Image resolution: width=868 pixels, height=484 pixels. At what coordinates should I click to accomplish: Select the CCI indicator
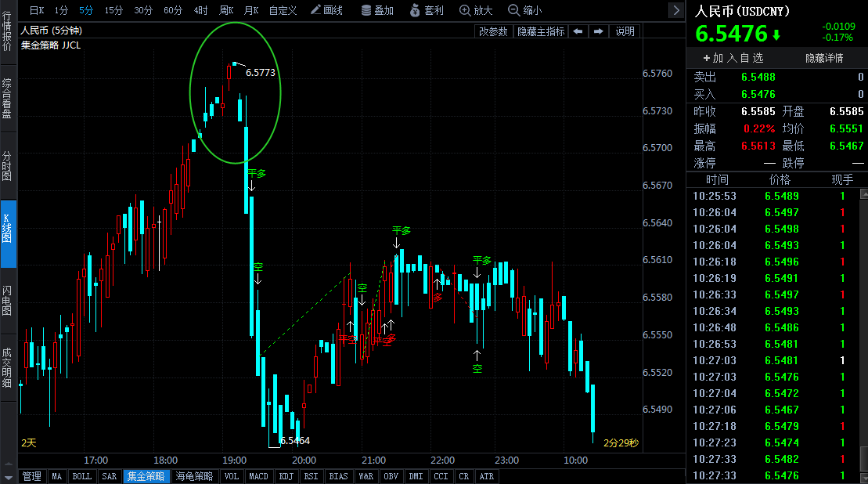point(441,476)
